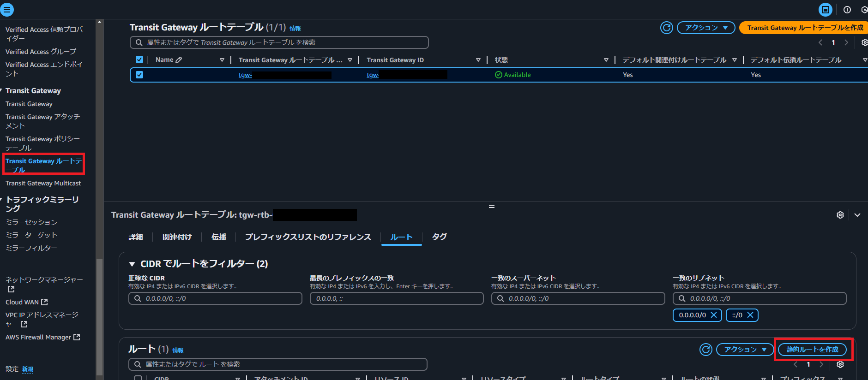
Task: Uncheck the tgw route table row checkbox
Action: click(139, 75)
